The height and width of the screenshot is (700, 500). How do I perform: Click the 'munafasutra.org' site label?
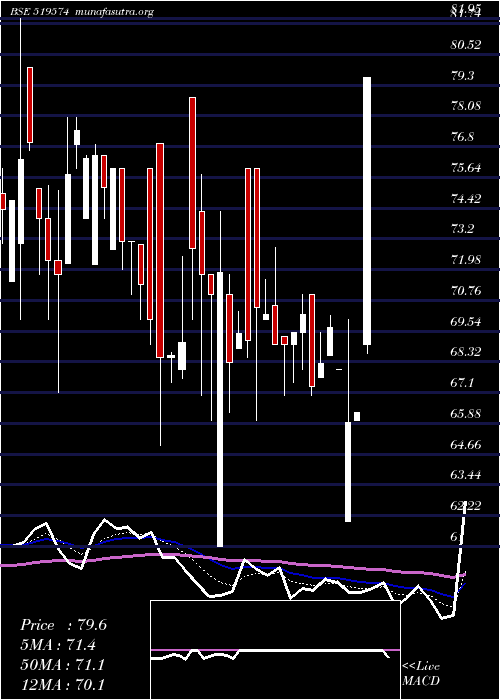coord(114,12)
